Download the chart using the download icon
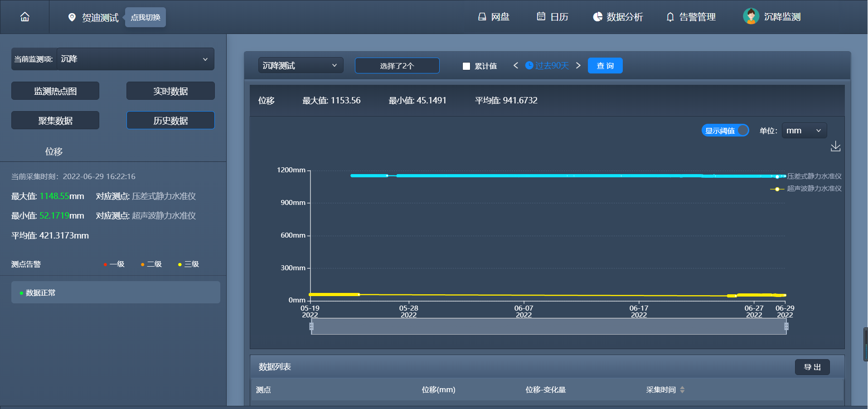The image size is (868, 409). click(x=835, y=146)
